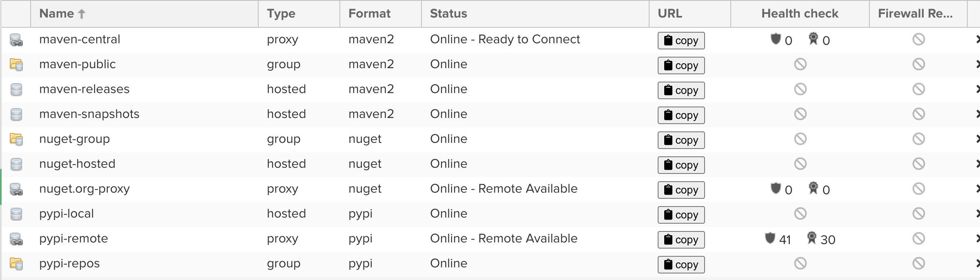This screenshot has width=980, height=280.
Task: Click firewall disabled icon for maven-central
Action: coord(918,40)
